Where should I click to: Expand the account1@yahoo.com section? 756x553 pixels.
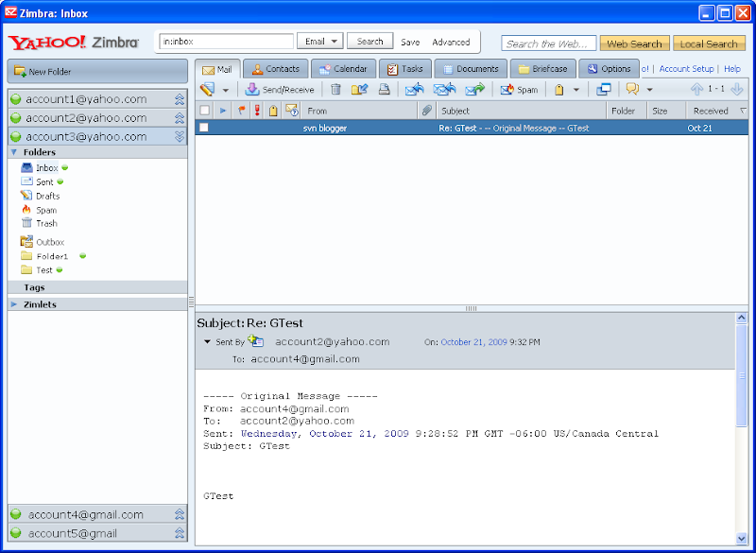tap(180, 99)
